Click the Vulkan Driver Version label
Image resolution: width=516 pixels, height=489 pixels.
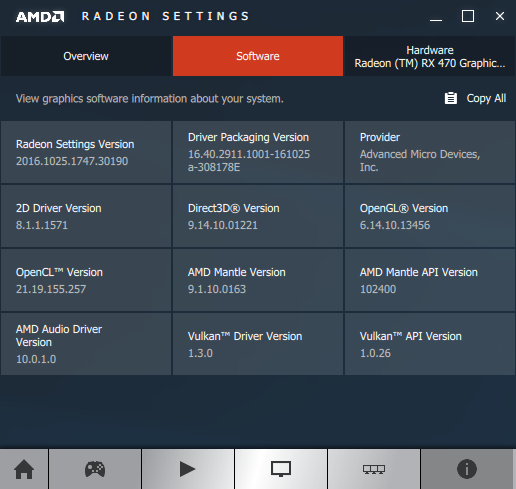(x=245, y=336)
